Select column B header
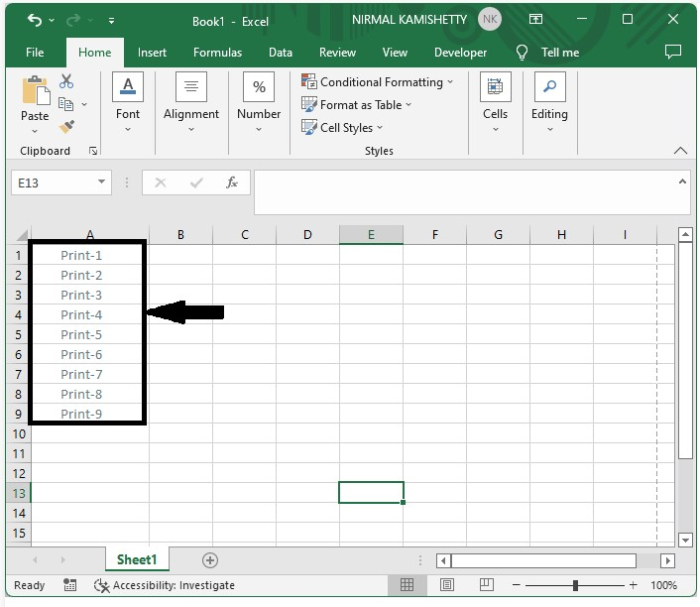 coord(181,235)
